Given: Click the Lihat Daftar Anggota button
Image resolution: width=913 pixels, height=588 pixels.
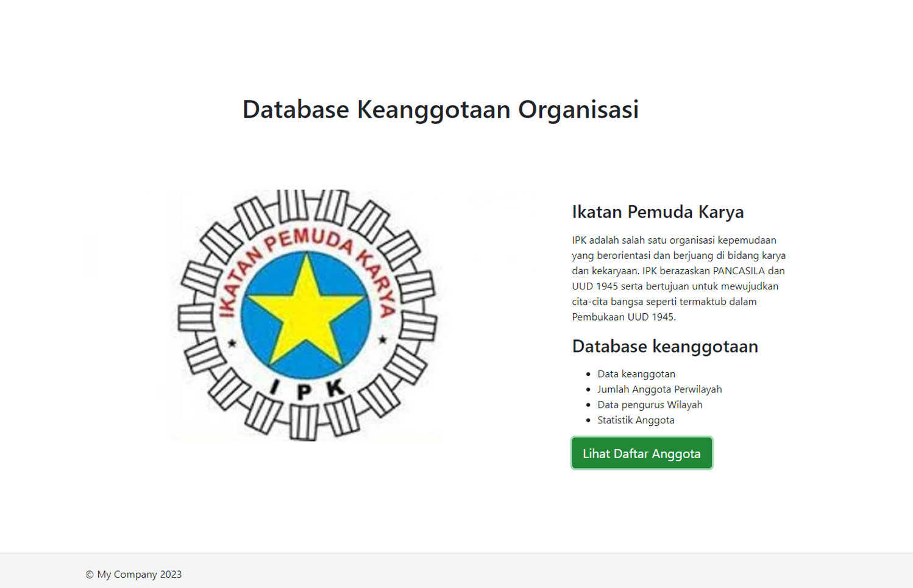Looking at the screenshot, I should pos(641,453).
